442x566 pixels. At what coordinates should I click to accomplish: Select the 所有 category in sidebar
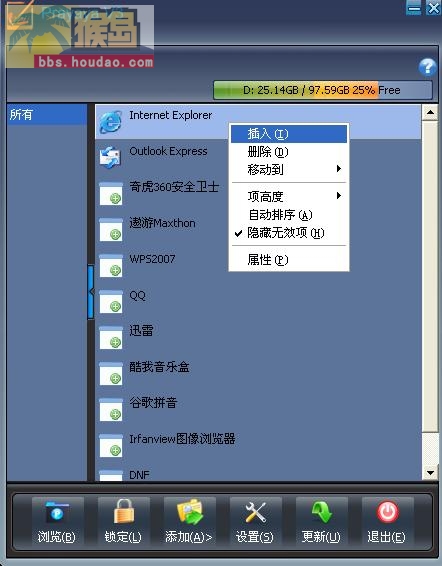tap(47, 115)
